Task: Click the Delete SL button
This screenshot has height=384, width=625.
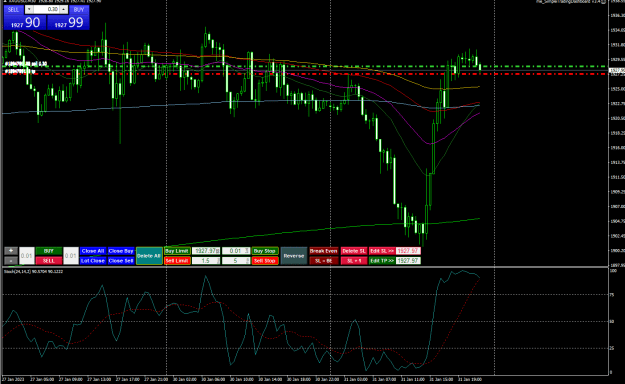Action: tap(354, 251)
